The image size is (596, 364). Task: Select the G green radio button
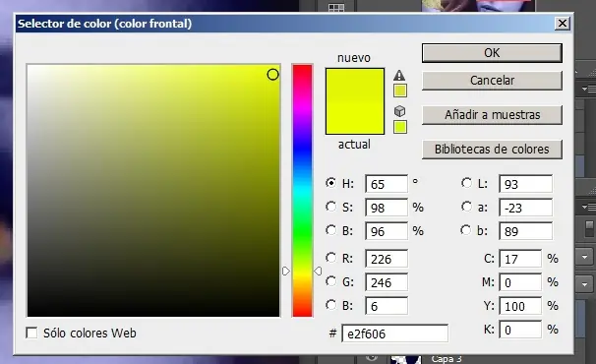point(331,281)
